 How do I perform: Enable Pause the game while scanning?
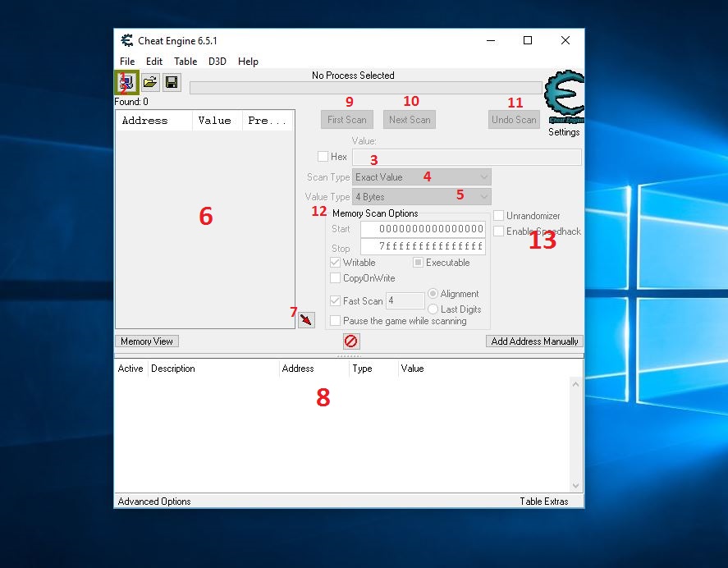[x=335, y=321]
